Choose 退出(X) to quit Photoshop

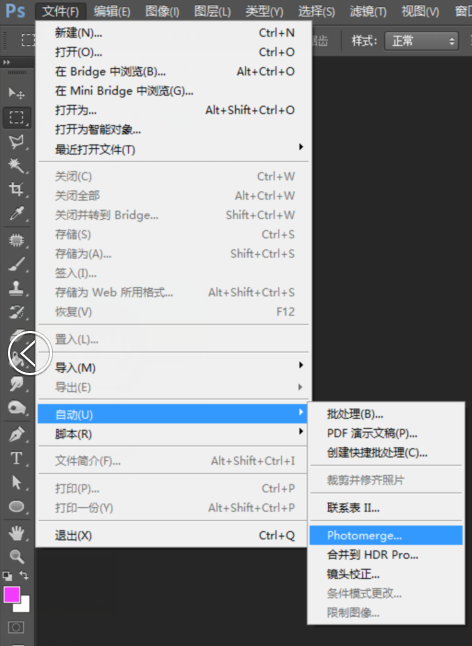point(173,535)
